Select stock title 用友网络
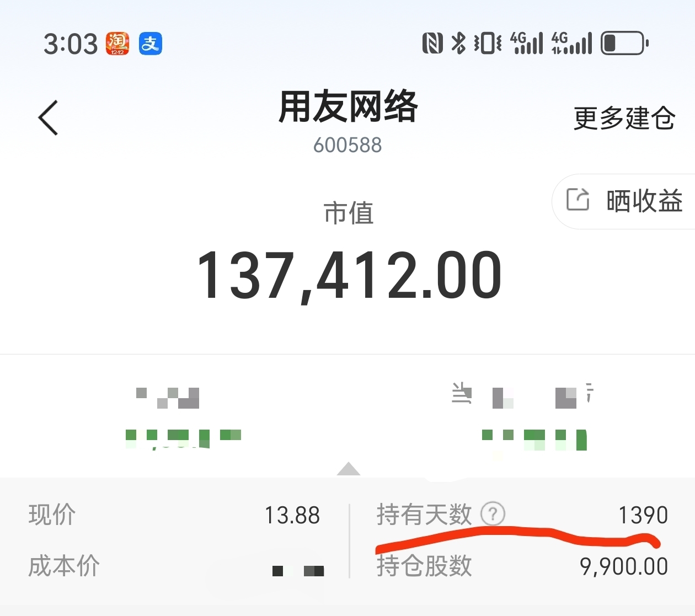 tap(348, 106)
